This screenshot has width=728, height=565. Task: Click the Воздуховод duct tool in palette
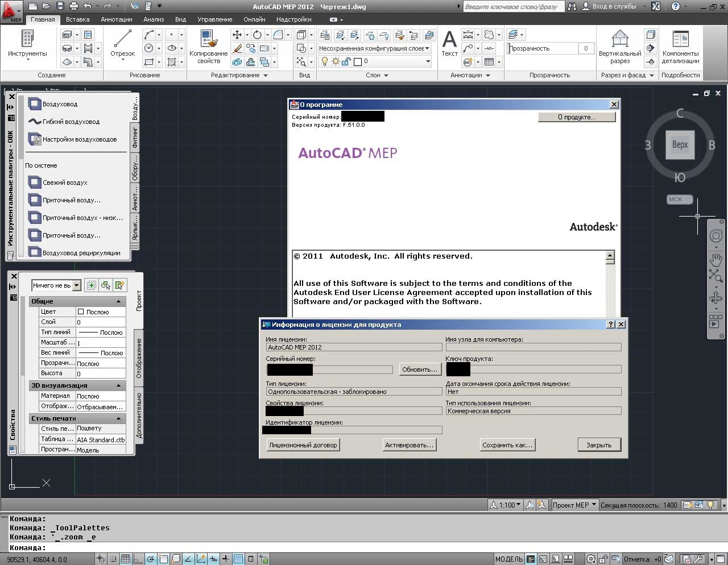point(60,104)
